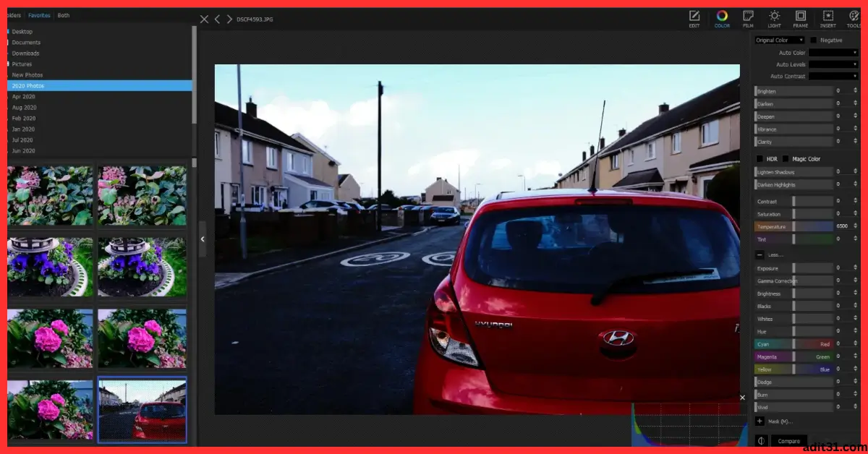
Task: Click the Darken Highlights slider
Action: click(x=793, y=184)
